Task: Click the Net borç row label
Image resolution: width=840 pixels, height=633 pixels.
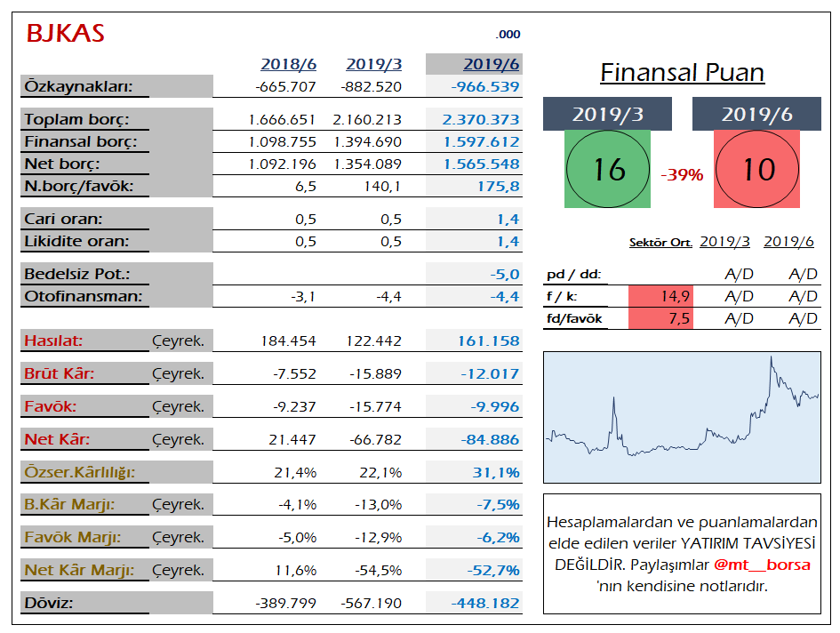Action: point(62,164)
